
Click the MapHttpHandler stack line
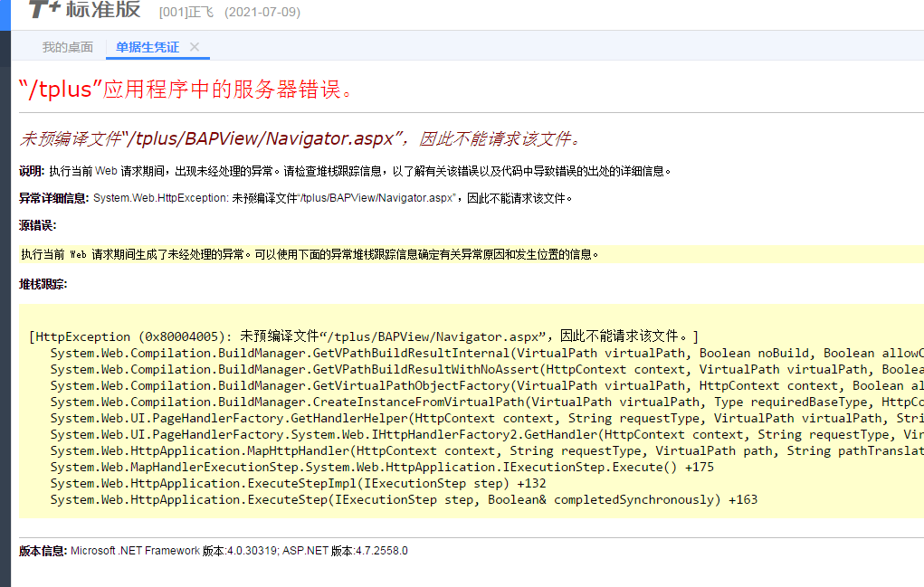(487, 450)
